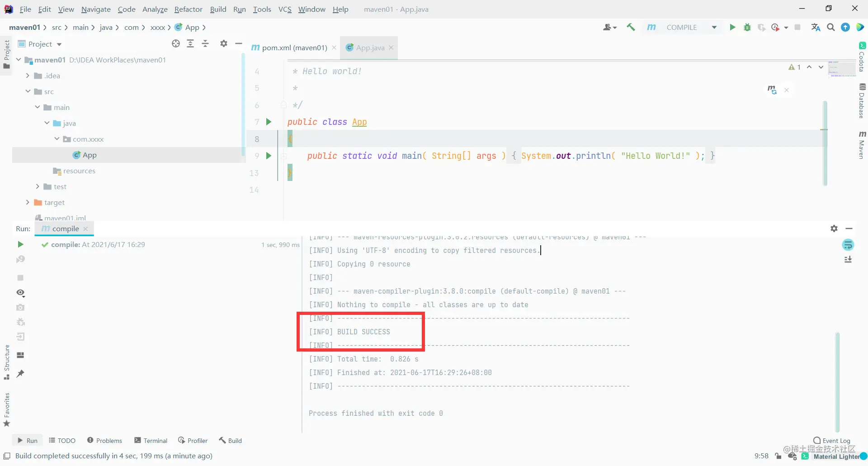Open the Event Log
This screenshot has height=466, width=868.
(x=832, y=441)
